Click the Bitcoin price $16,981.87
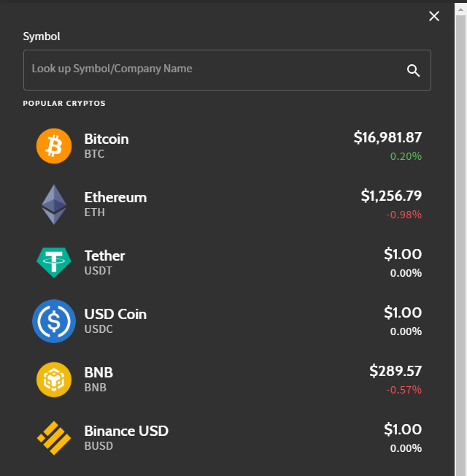The width and height of the screenshot is (467, 476). [387, 137]
